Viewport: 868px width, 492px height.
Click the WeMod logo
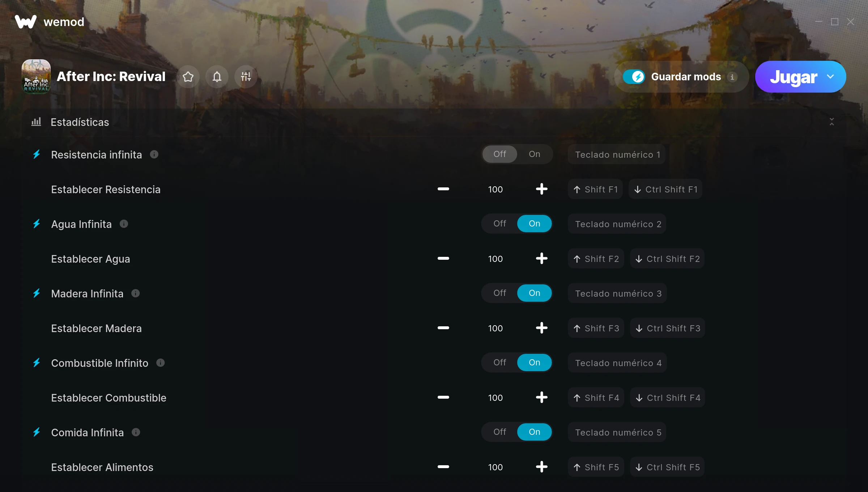(x=26, y=22)
